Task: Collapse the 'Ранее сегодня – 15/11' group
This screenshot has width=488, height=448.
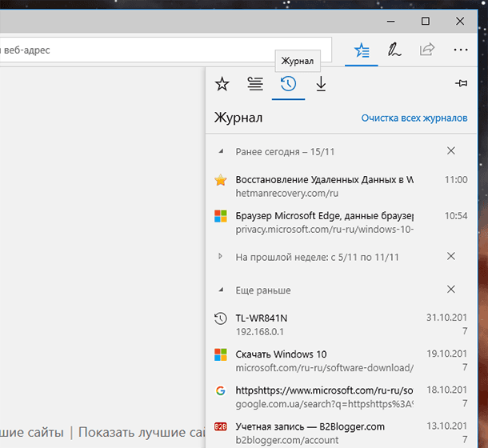Action: click(x=221, y=151)
